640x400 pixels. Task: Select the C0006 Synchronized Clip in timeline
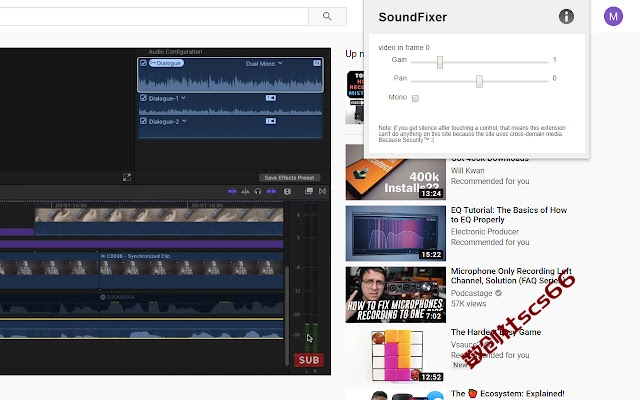pyautogui.click(x=191, y=270)
